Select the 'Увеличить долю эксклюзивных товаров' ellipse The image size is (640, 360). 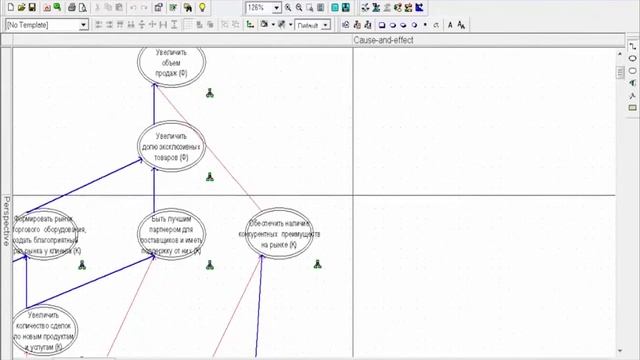pyautogui.click(x=171, y=146)
